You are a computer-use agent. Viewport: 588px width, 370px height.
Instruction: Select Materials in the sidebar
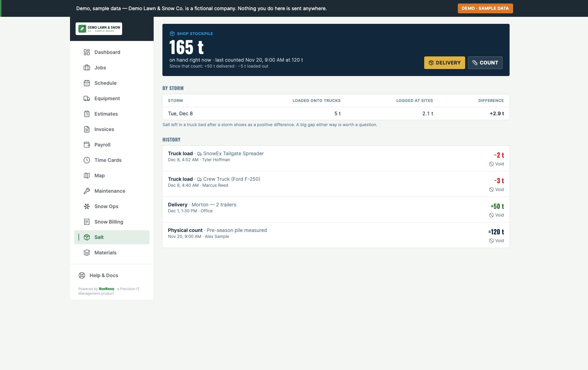tap(112, 253)
